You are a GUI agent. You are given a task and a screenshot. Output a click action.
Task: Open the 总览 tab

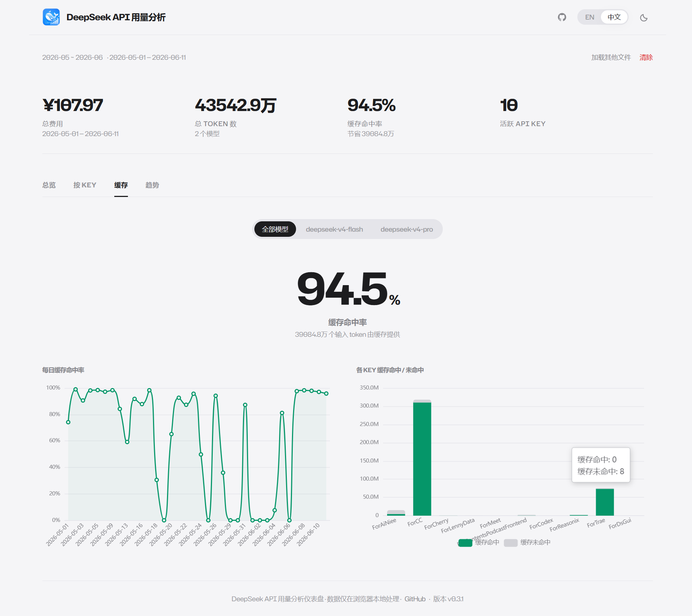coord(49,185)
